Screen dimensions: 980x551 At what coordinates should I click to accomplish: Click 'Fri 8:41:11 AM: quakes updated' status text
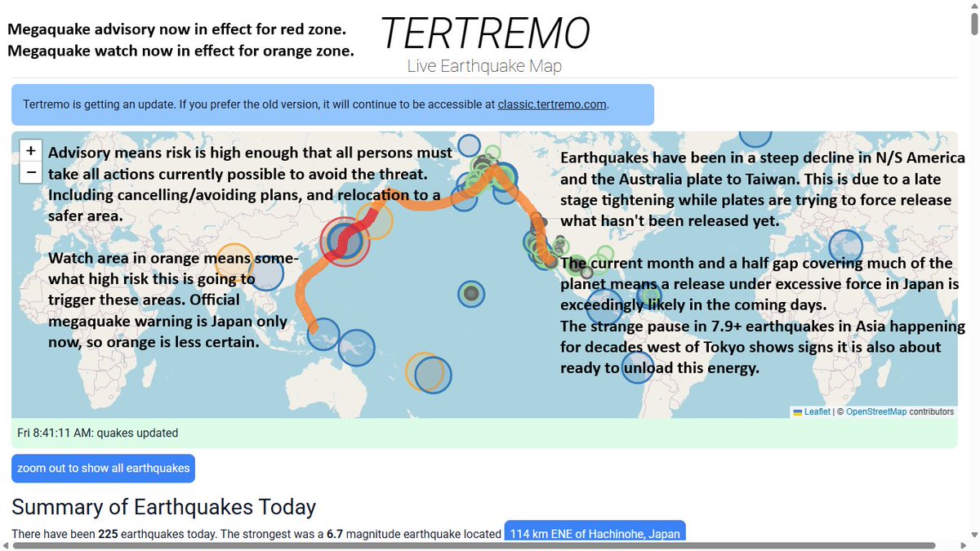(x=98, y=433)
